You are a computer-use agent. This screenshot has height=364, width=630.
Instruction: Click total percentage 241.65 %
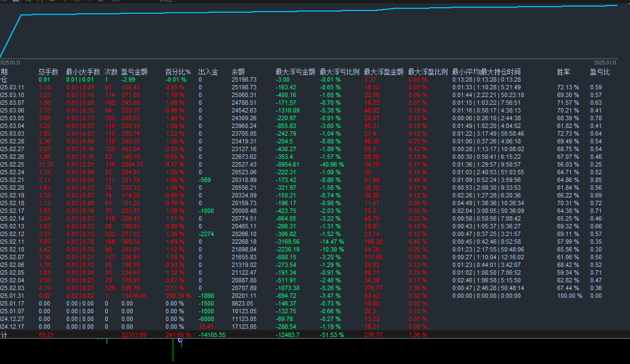178,335
